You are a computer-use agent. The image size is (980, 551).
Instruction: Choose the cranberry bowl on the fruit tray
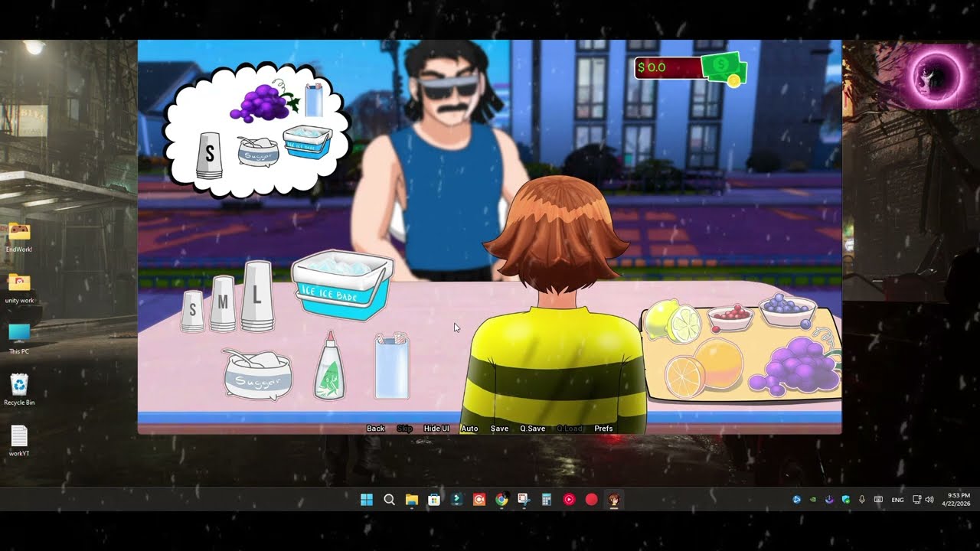(x=730, y=317)
